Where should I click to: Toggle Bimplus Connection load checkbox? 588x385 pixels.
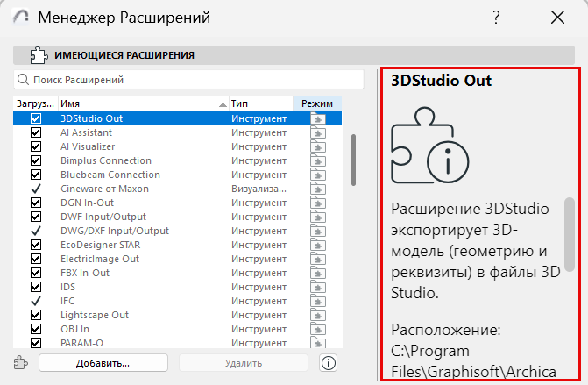tap(36, 160)
